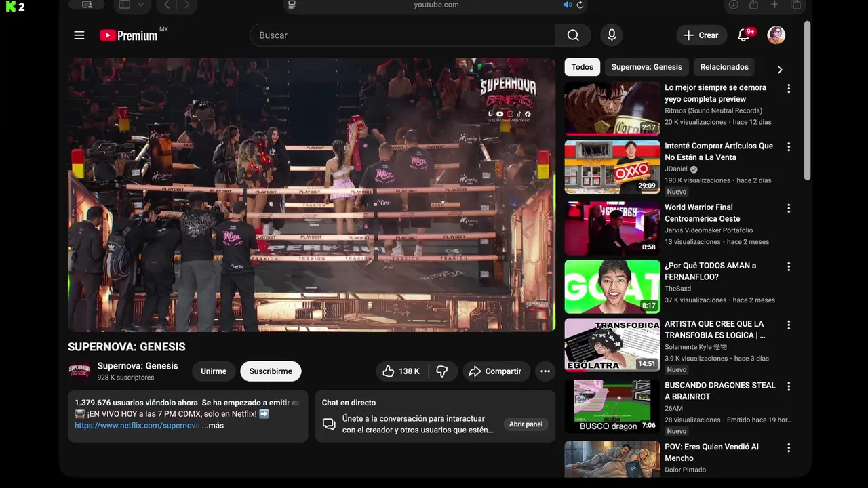Open the 'POV: Eres Quien Vendió' thumbnail
Screen dimensions: 868x488
point(612,460)
